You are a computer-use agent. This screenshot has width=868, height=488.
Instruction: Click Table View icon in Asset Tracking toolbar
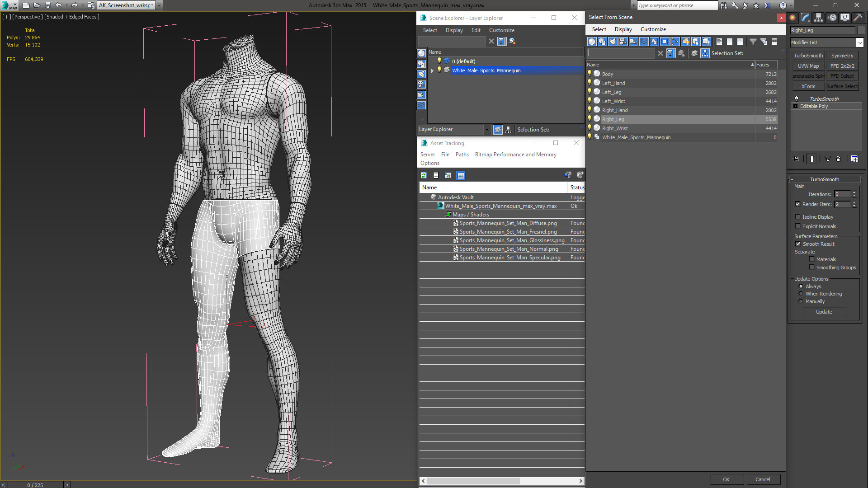(x=460, y=175)
